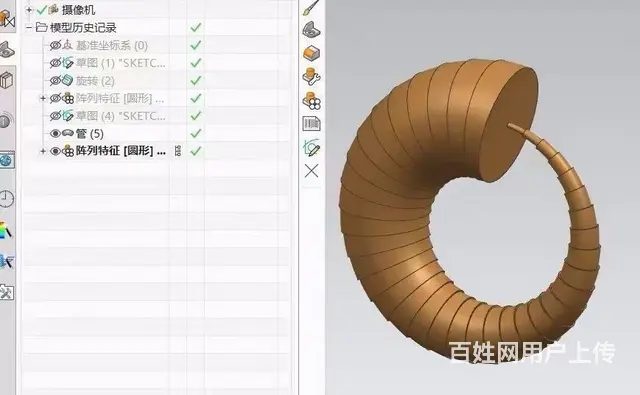Viewport: 640px width, 395px height.
Task: Click the gray sheet-metal bracket toolbar icon
Action: point(311,29)
